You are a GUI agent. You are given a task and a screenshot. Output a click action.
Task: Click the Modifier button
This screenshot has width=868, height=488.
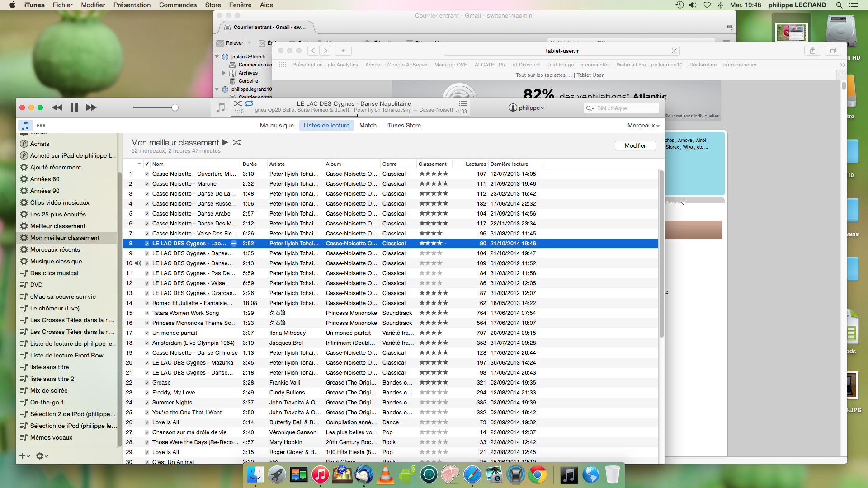[635, 145]
